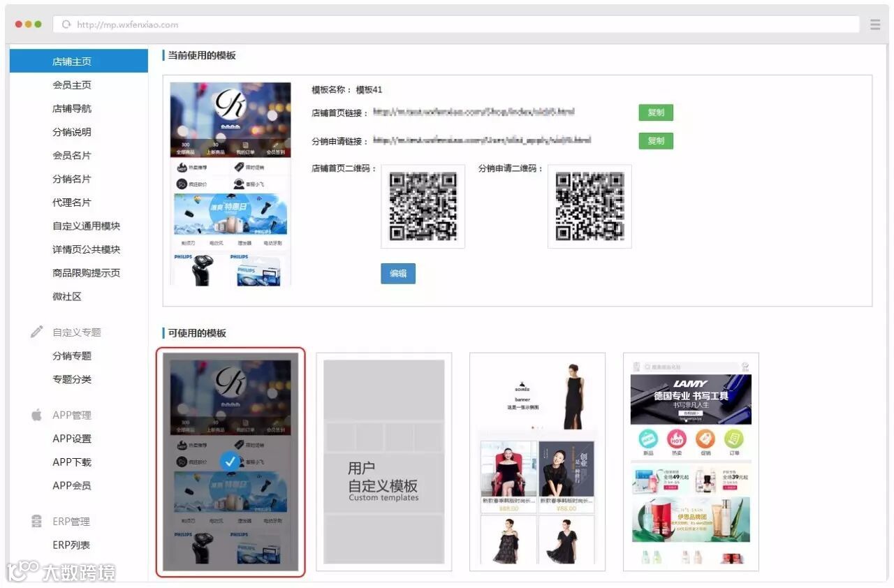Open 分销专题 under 自定义专题
The height and width of the screenshot is (588, 894).
tap(72, 355)
